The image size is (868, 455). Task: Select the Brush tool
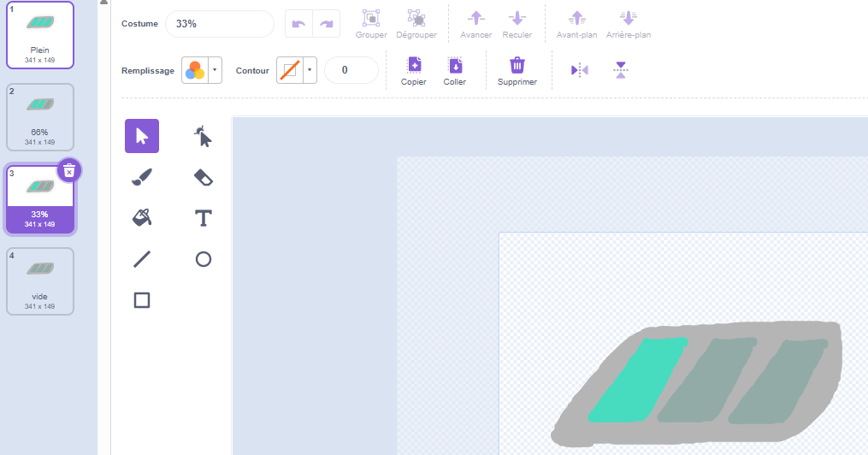tap(142, 177)
